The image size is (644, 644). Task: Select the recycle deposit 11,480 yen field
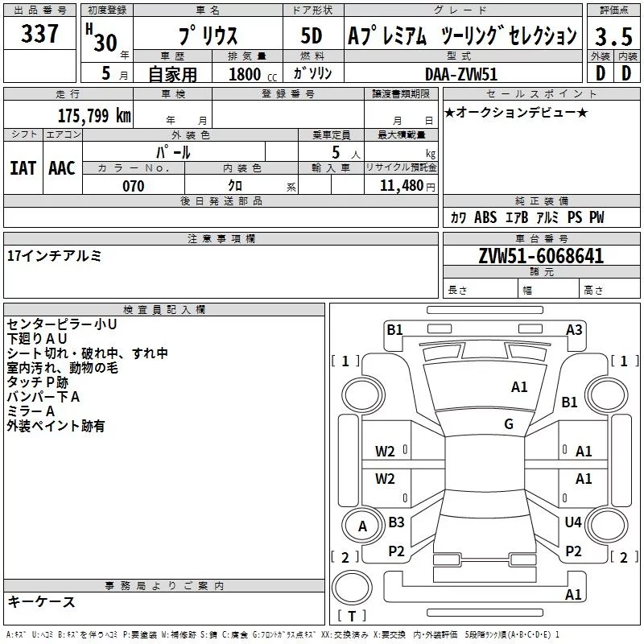401,185
